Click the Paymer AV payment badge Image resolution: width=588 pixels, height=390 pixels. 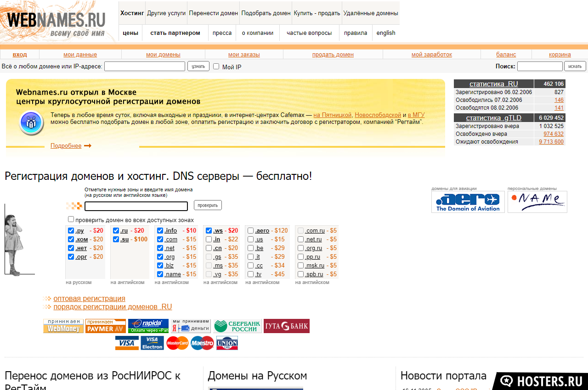click(105, 326)
